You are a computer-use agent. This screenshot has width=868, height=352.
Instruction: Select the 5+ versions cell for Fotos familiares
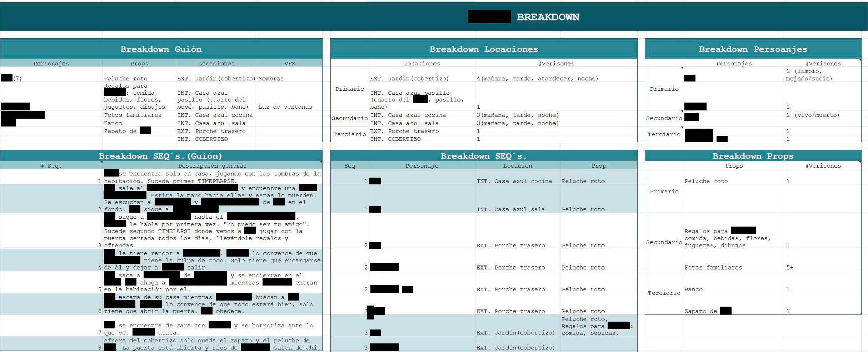(790, 268)
